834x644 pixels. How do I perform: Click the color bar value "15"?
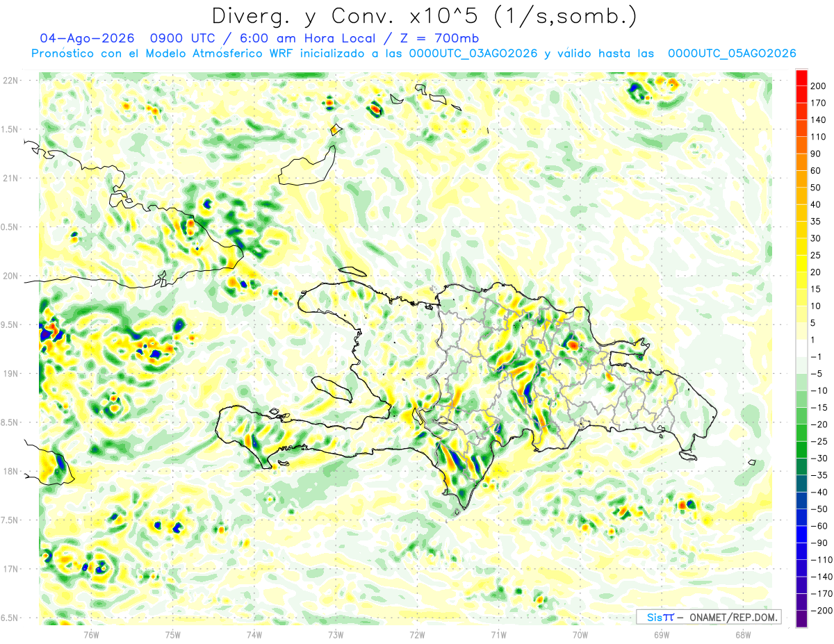817,290
